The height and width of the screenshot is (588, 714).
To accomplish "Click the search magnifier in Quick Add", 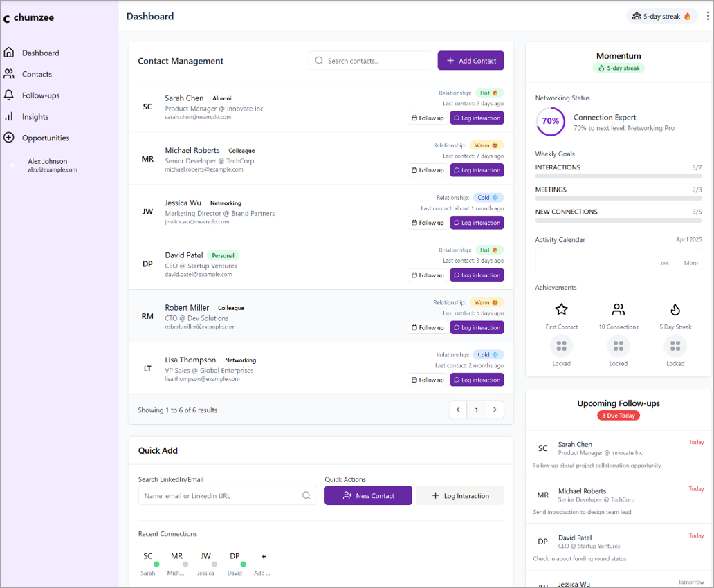I will [x=306, y=495].
